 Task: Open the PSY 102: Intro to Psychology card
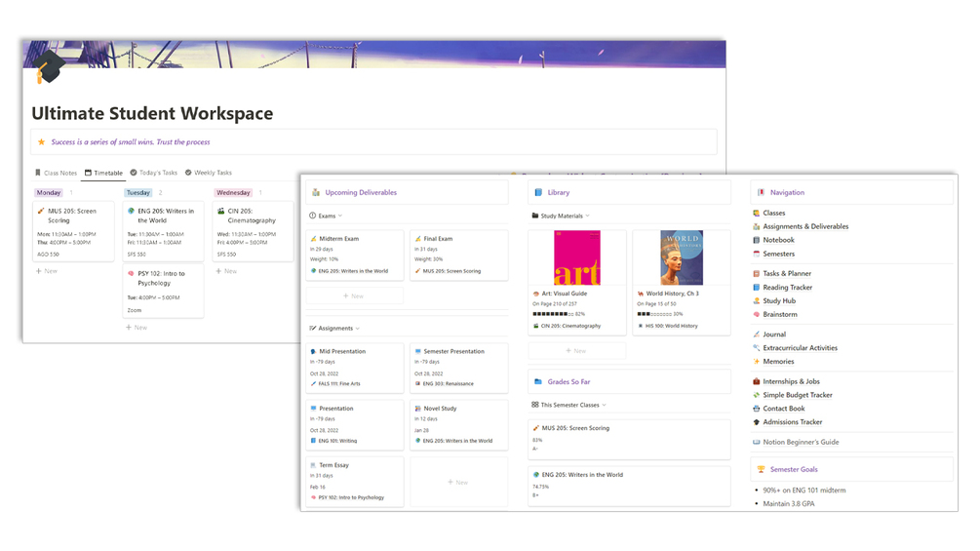pos(163,292)
